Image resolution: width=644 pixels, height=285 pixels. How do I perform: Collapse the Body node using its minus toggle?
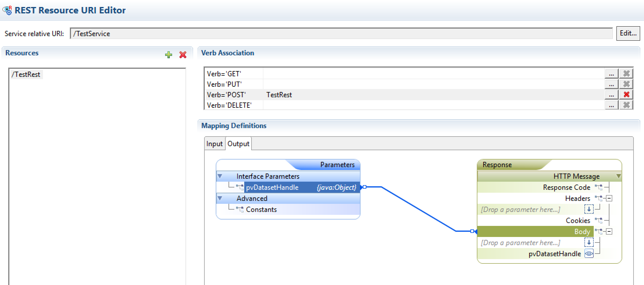pos(609,231)
